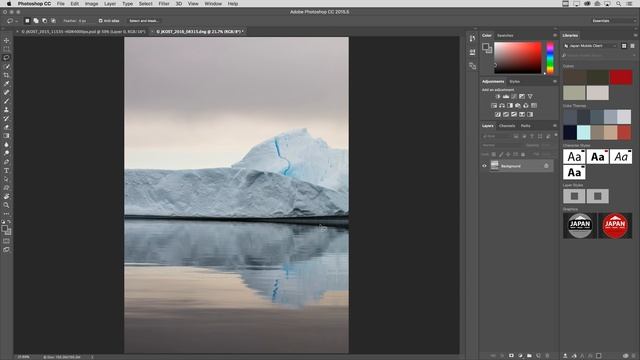Toggle layer filtering switch in Layers panel
The width and height of the screenshot is (640, 360).
[x=556, y=135]
